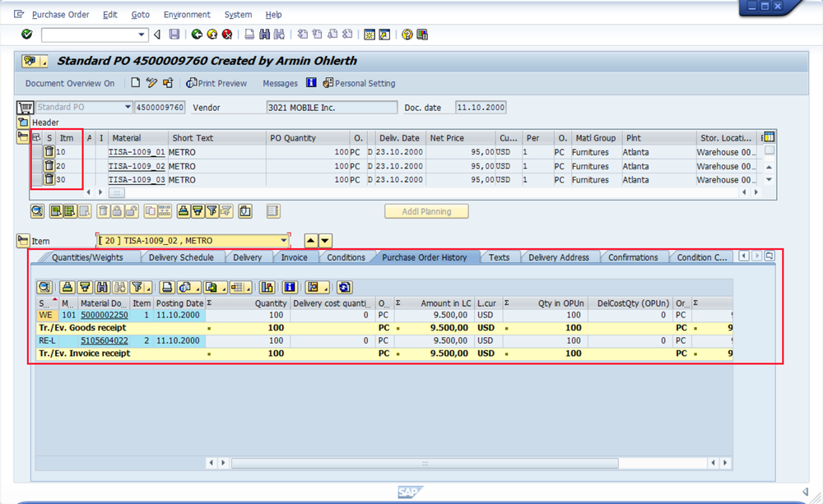
Task: Click the Find binoculars in history toolbar
Action: (102, 287)
